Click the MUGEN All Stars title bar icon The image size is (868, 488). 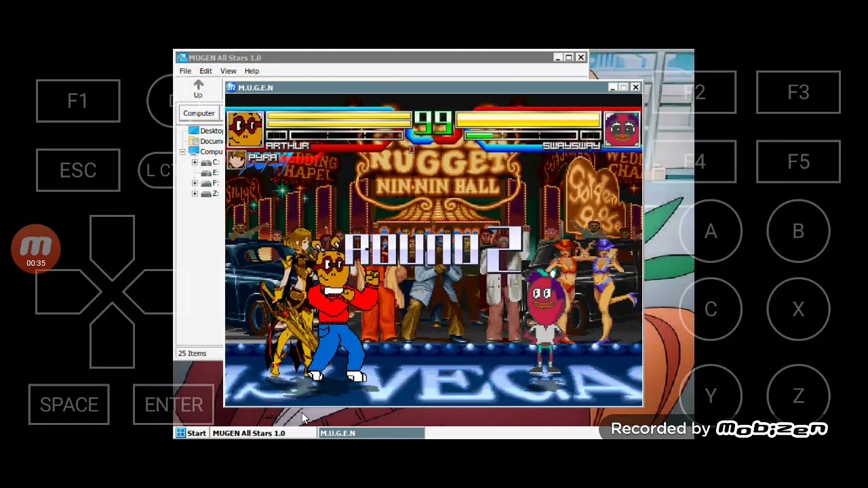[x=182, y=58]
